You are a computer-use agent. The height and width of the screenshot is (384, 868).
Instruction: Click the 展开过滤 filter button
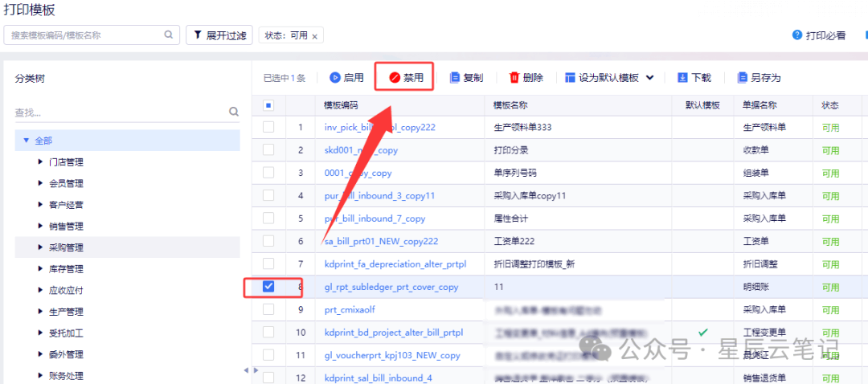(x=219, y=35)
